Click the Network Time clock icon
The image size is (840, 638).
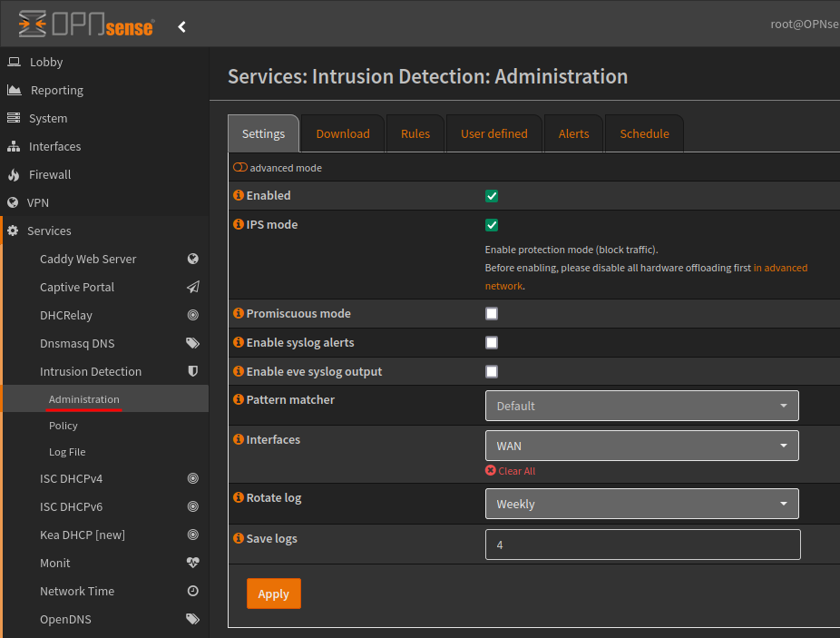pyautogui.click(x=193, y=591)
